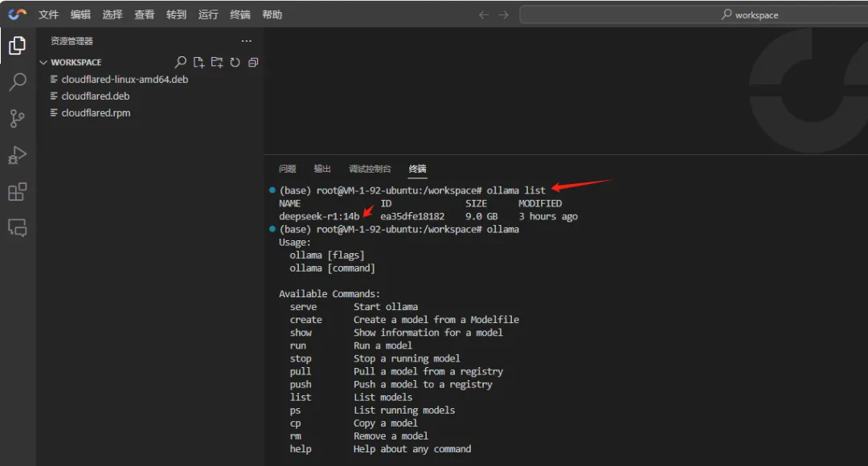Viewport: 868px width, 466px height.
Task: Collapse all folders in explorer
Action: pos(253,62)
